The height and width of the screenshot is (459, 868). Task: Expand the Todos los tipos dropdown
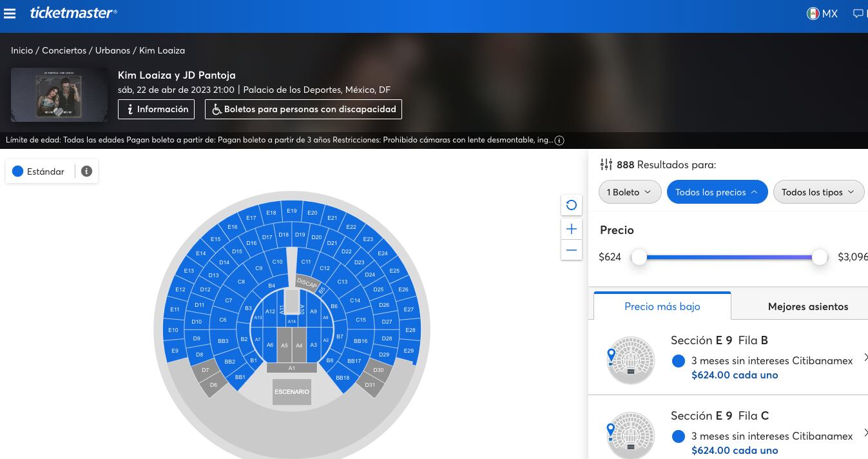(x=818, y=192)
